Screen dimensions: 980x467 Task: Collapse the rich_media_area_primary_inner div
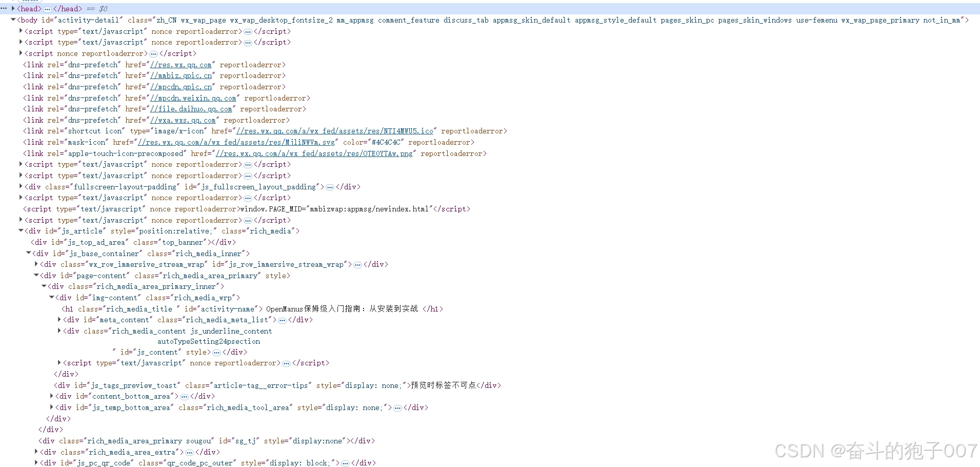click(44, 286)
